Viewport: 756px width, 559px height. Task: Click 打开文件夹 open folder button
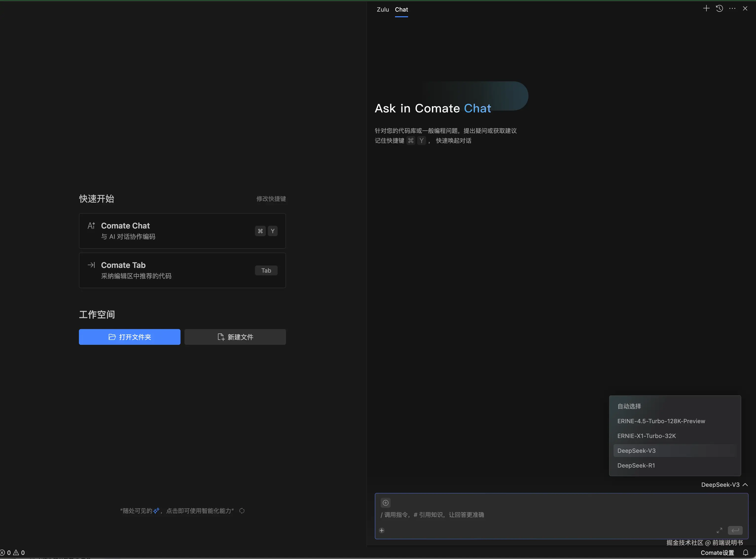[x=129, y=337]
